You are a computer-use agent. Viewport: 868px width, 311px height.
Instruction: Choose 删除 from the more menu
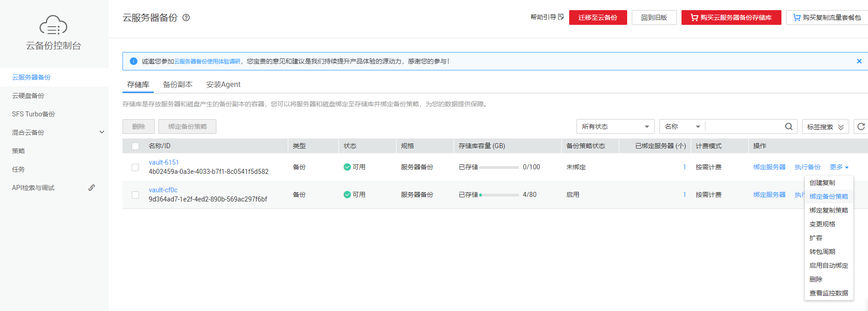[x=829, y=279]
